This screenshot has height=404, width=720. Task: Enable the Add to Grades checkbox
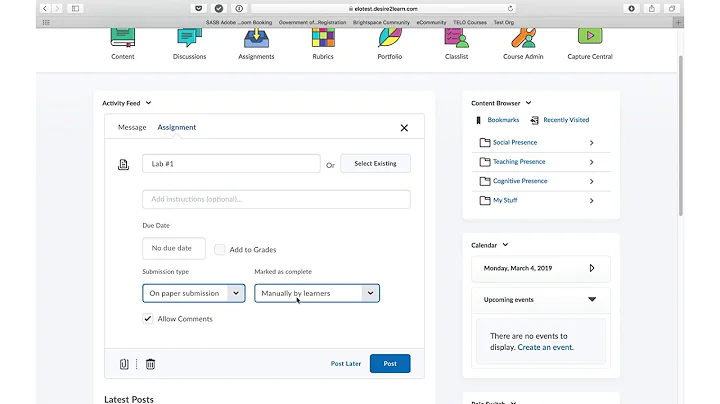click(219, 249)
